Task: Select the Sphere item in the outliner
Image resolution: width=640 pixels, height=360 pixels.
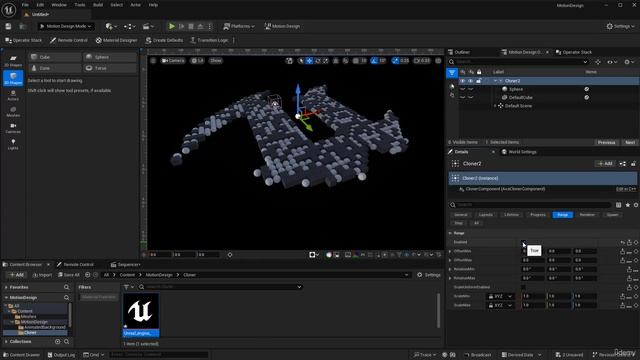Action: coord(516,89)
